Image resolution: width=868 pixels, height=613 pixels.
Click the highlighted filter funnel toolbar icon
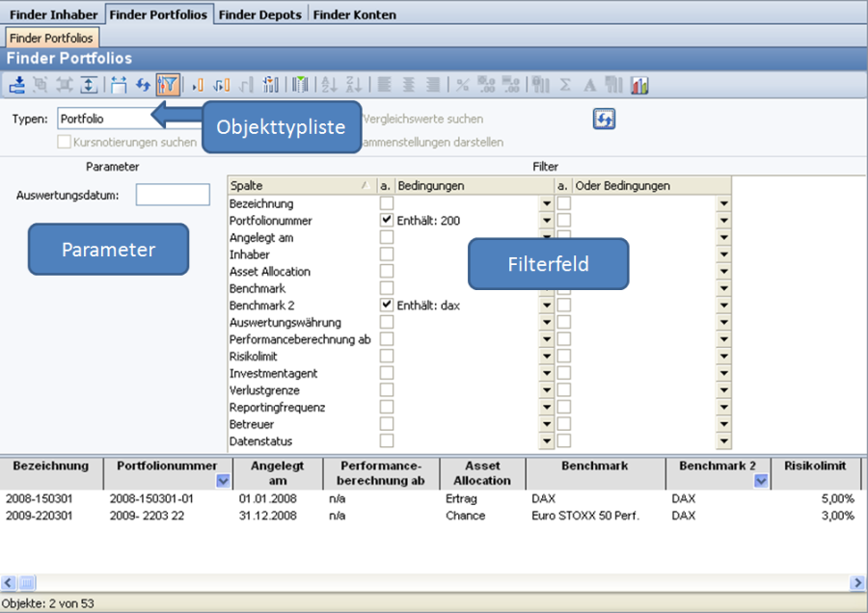tap(167, 85)
